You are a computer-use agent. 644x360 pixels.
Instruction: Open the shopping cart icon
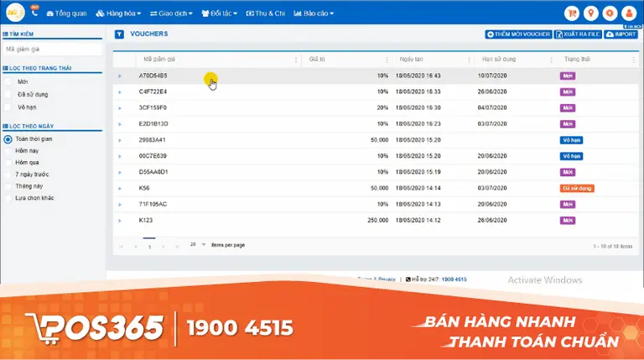pos(571,13)
